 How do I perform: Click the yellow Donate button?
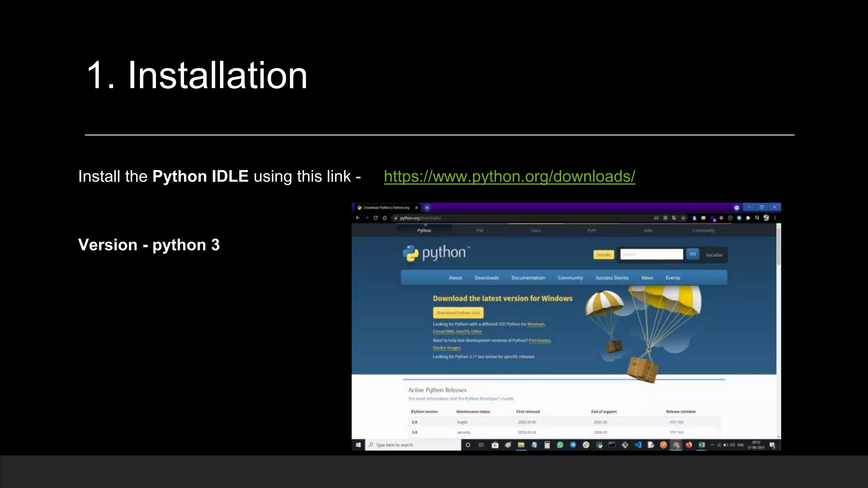click(604, 255)
